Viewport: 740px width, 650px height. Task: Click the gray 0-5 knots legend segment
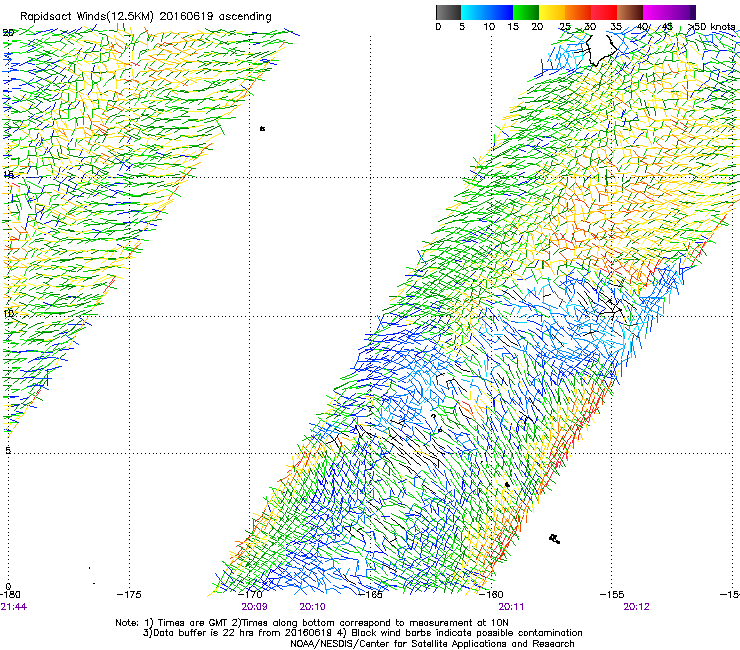coord(448,12)
